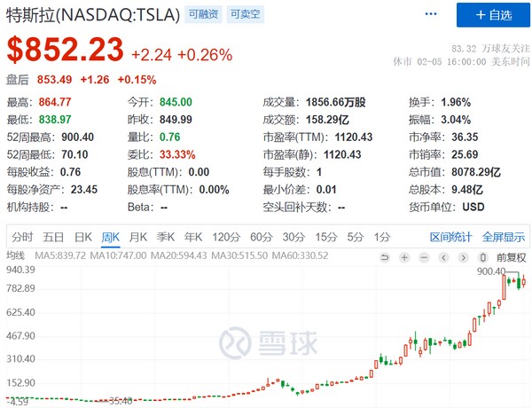Click the 可卖空 tag
Screen dimensions: 532x408
pyautogui.click(x=245, y=14)
